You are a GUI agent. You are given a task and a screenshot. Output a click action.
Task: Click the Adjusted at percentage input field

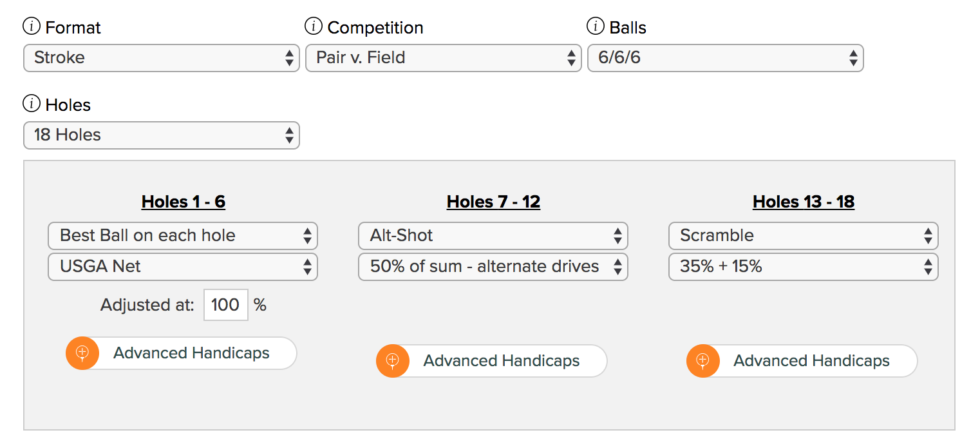pos(225,305)
